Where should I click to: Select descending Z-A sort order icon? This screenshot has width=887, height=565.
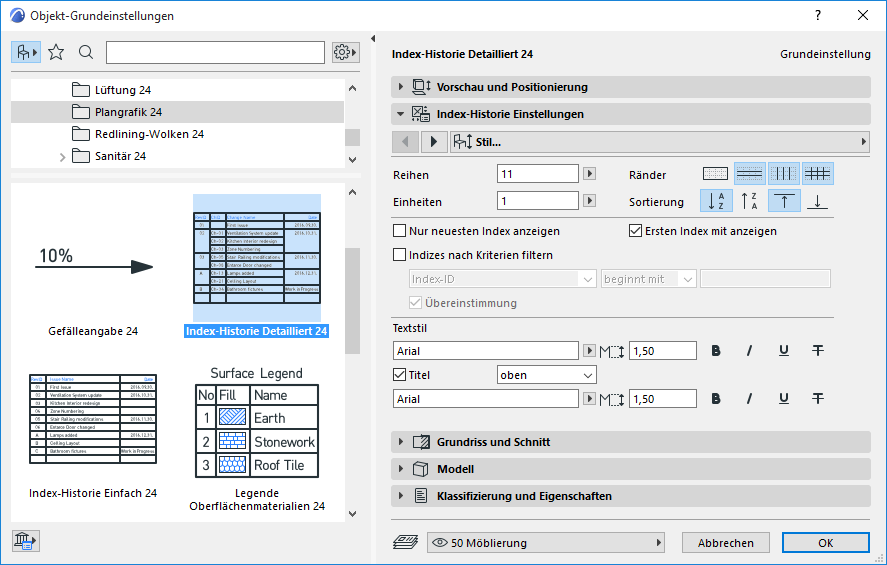click(750, 201)
